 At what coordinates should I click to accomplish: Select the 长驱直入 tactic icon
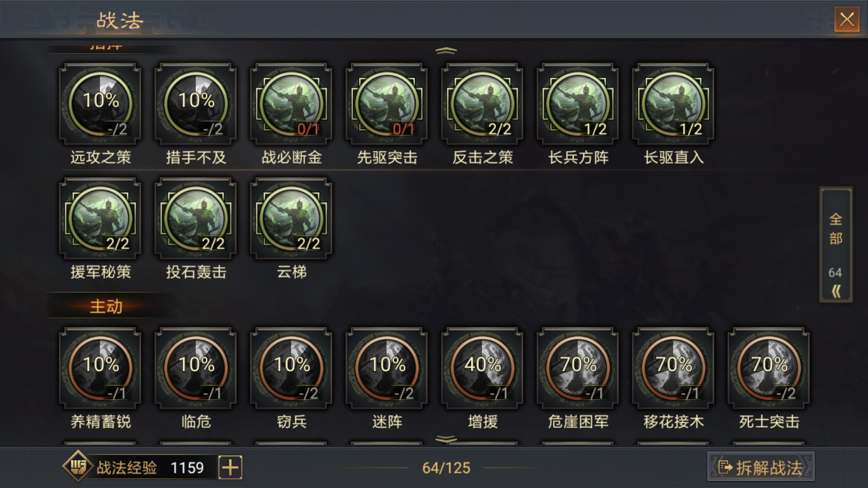pyautogui.click(x=673, y=103)
